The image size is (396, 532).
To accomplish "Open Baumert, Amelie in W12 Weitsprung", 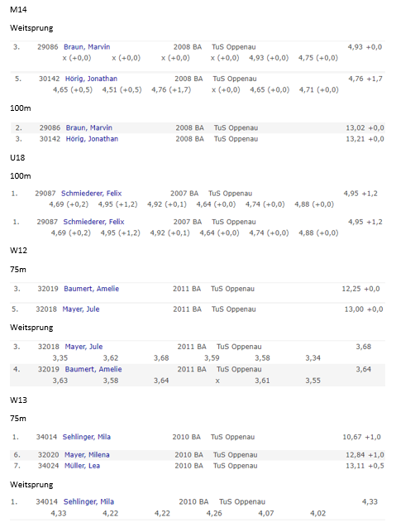I will click(x=93, y=369).
